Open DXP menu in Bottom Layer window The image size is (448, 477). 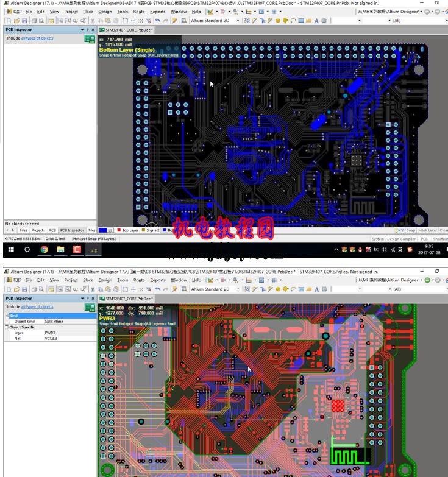(x=14, y=12)
